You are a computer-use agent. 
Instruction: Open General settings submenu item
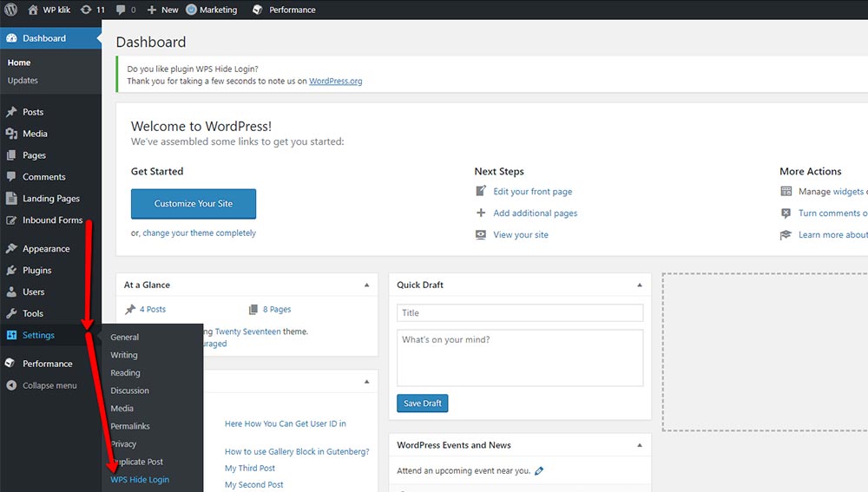tap(124, 337)
